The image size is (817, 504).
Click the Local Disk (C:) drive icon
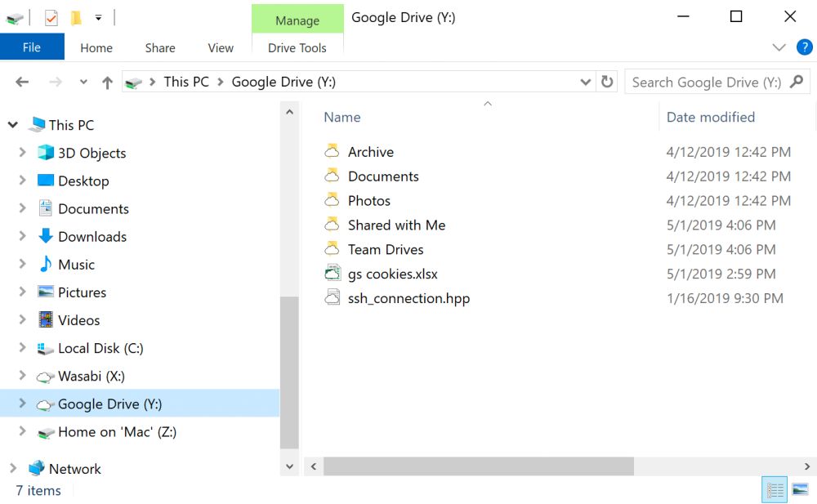tap(46, 348)
